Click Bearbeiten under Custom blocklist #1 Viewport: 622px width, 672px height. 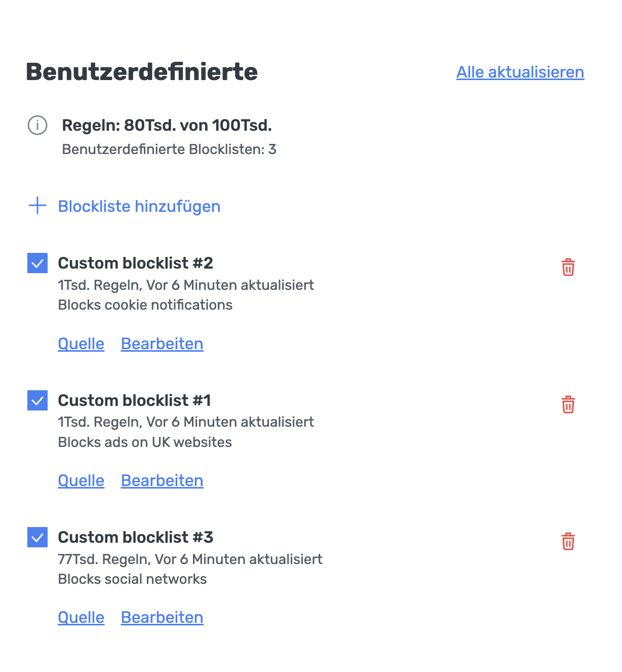click(x=162, y=480)
